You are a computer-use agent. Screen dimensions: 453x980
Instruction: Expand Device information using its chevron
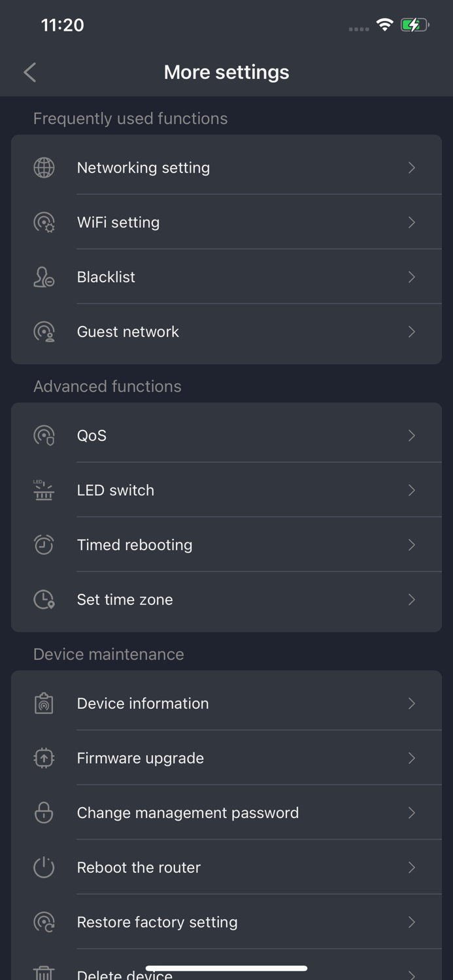tap(412, 703)
